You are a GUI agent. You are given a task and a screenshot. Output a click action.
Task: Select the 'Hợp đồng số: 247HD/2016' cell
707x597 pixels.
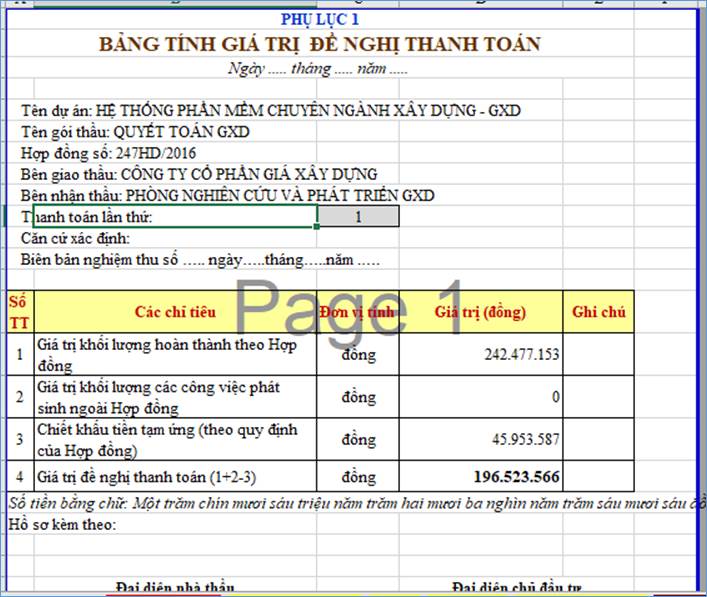coord(108,153)
